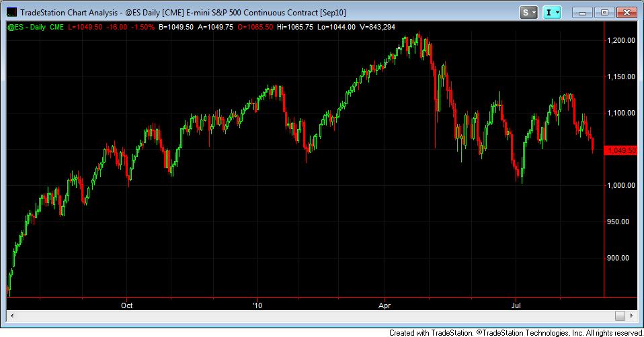
Task: Click the O=1065.50 open value
Action: coord(255,27)
